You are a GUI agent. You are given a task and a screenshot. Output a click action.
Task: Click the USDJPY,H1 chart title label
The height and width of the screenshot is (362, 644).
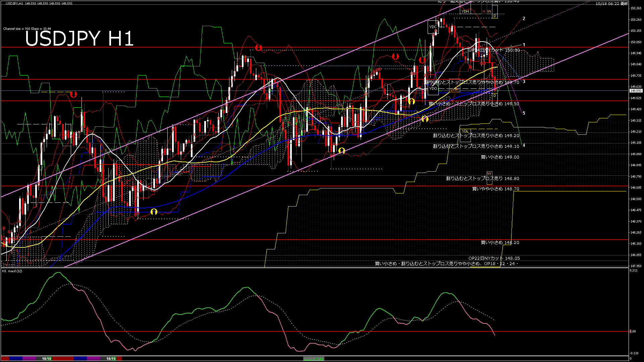pos(14,3)
